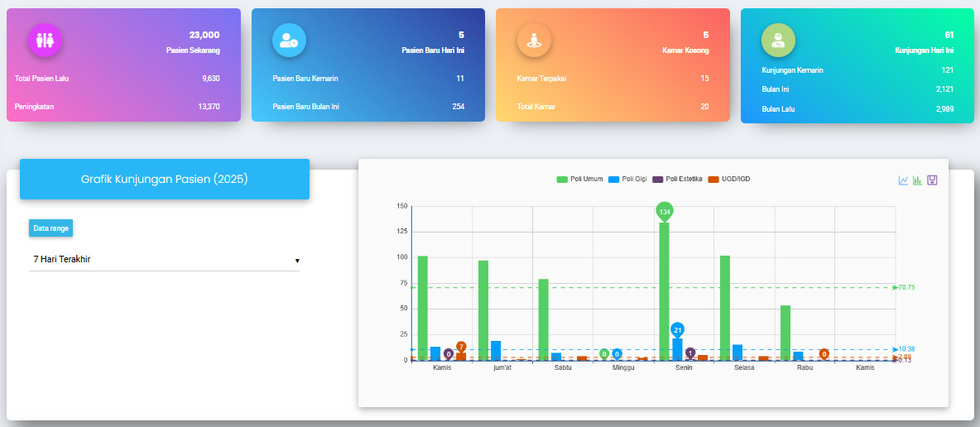This screenshot has width=980, height=427.
Task: Click the 10.38 average line label
Action: pos(906,349)
